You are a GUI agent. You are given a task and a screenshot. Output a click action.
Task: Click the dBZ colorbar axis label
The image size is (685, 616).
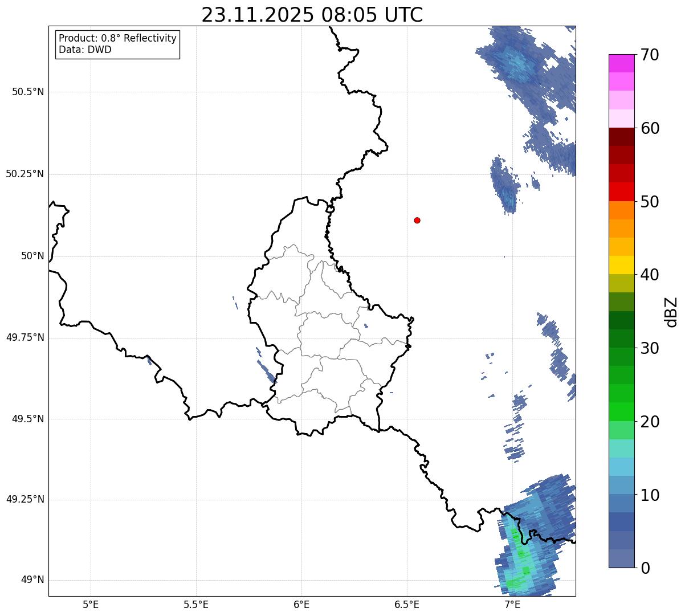[x=671, y=312]
